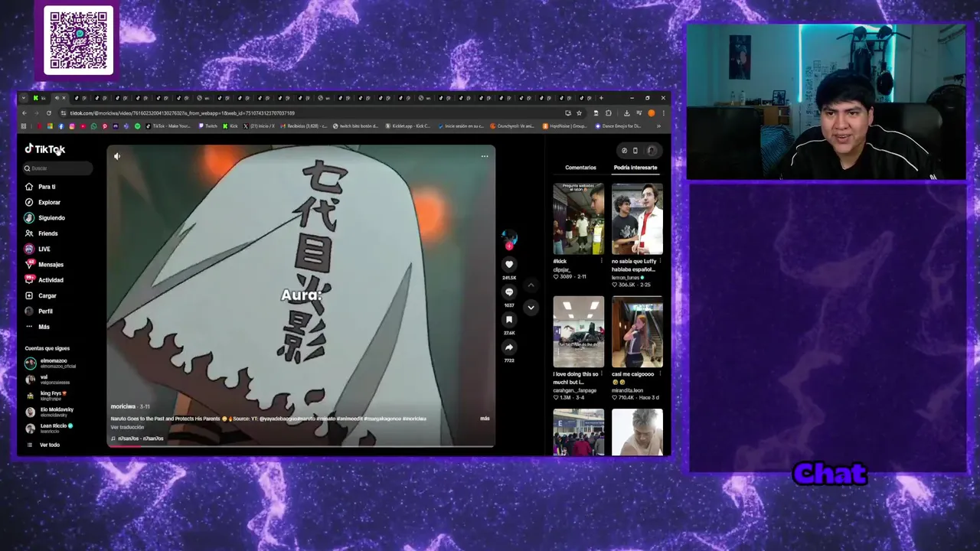980x551 pixels.
Task: Click the header coin icon
Action: click(x=624, y=151)
